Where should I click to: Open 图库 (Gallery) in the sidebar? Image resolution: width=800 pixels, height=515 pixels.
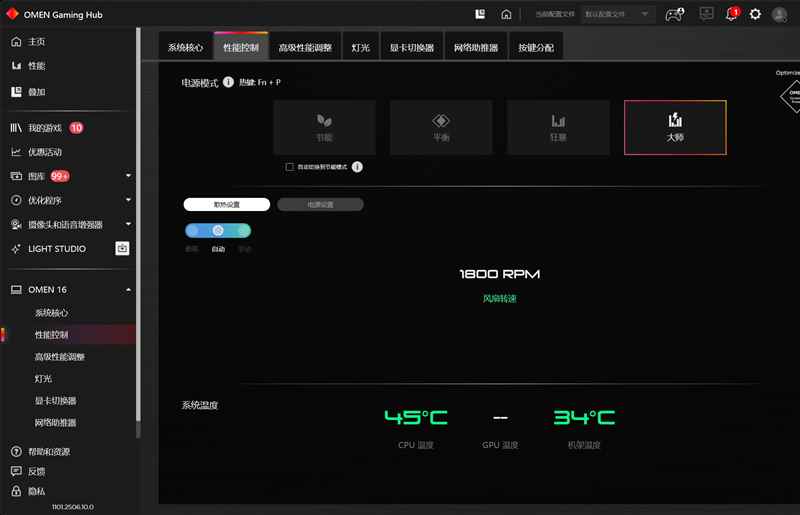36,176
